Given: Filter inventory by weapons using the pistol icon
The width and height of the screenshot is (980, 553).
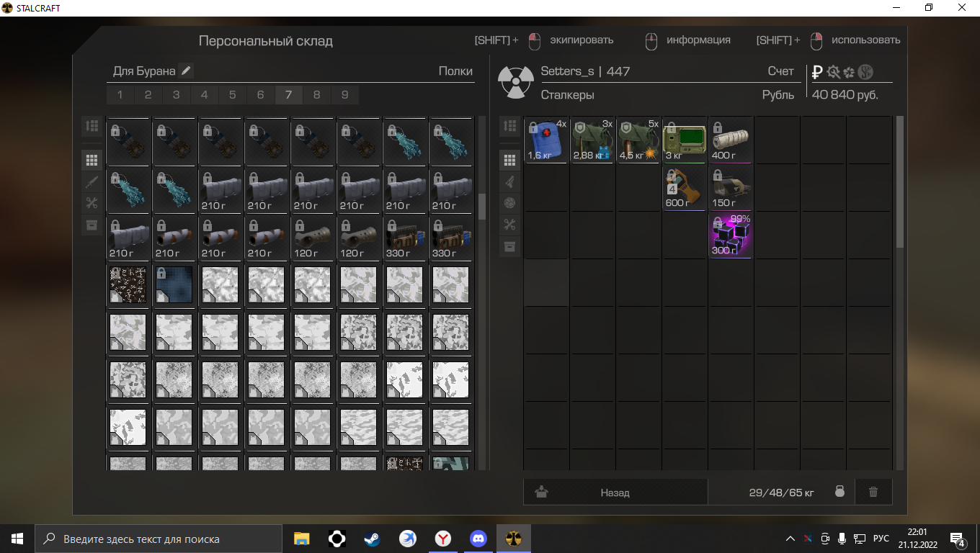Looking at the screenshot, I should click(x=510, y=181).
